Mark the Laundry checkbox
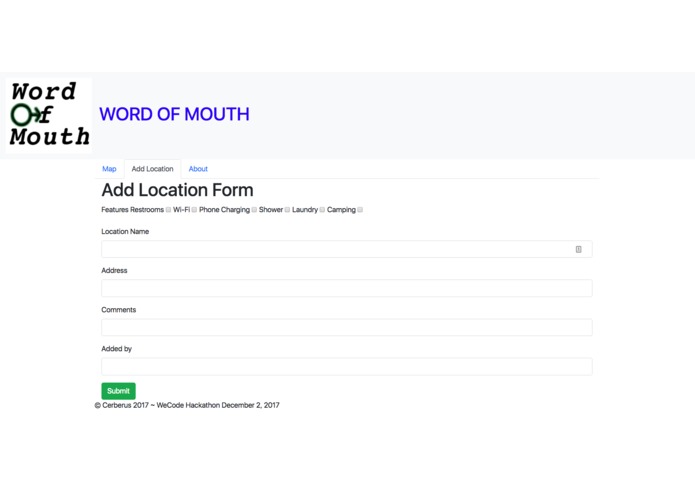 [322, 210]
